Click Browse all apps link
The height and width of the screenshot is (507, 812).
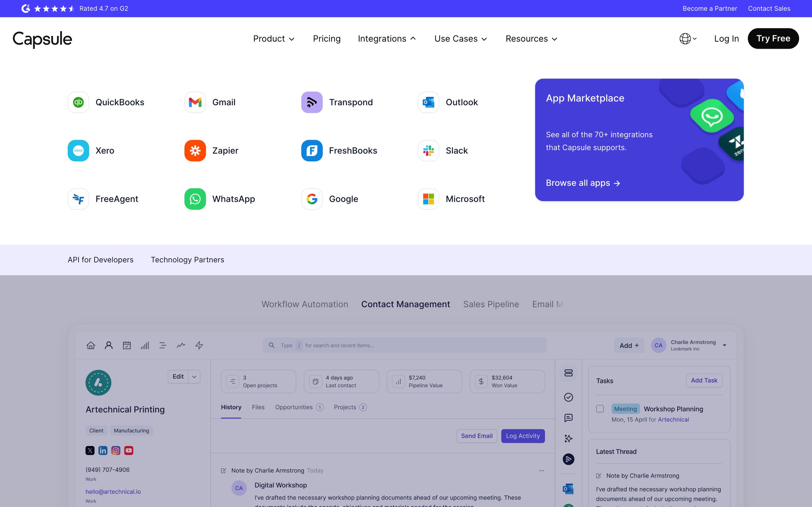[x=583, y=183]
